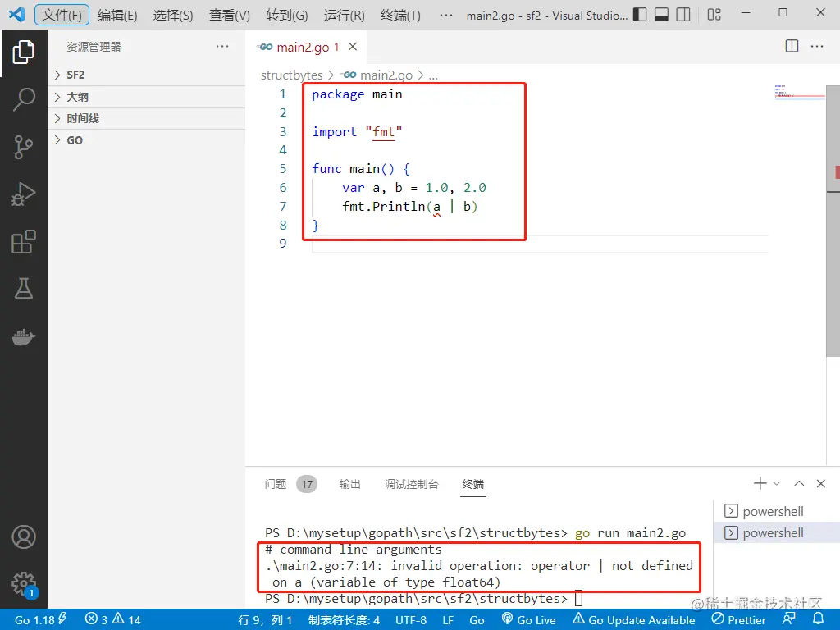
Task: Click breadcrumb trailing ellipsis segment
Action: [x=433, y=75]
